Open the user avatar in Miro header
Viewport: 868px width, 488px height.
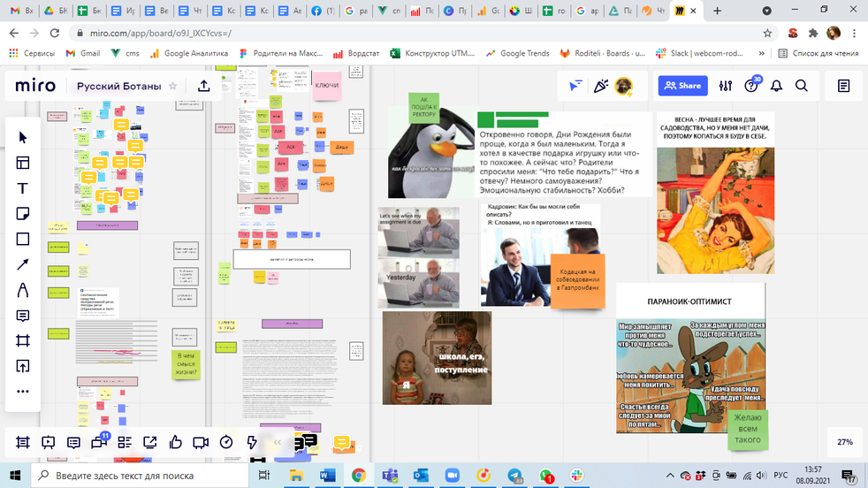624,86
